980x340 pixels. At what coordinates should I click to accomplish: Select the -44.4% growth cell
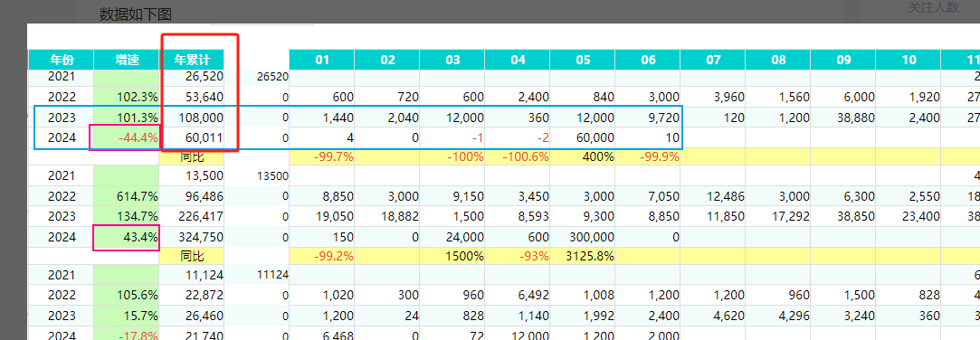127,137
